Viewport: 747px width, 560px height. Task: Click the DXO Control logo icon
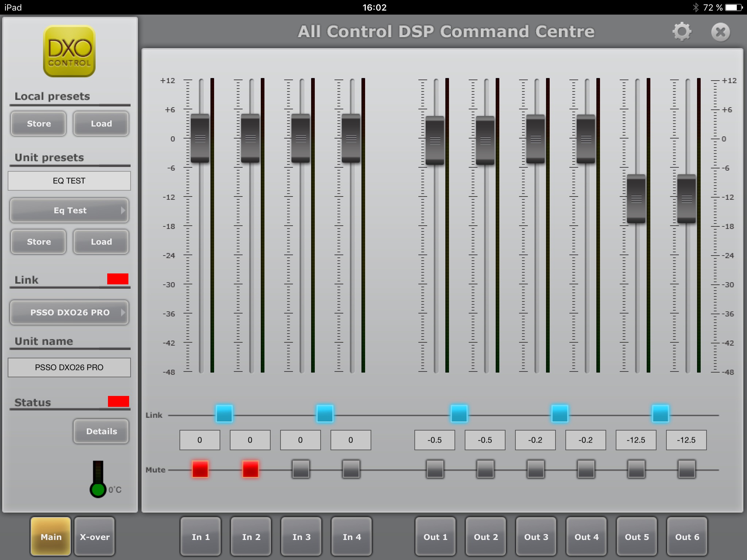click(x=69, y=51)
